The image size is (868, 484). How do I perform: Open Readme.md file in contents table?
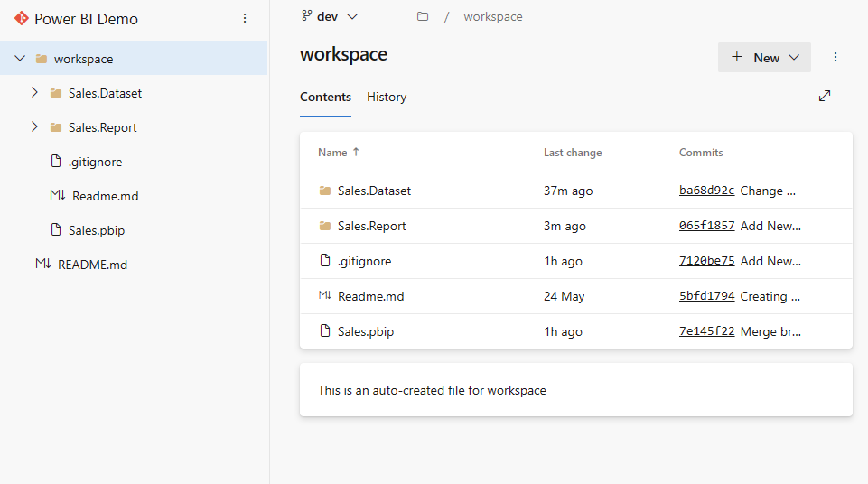[x=371, y=296]
